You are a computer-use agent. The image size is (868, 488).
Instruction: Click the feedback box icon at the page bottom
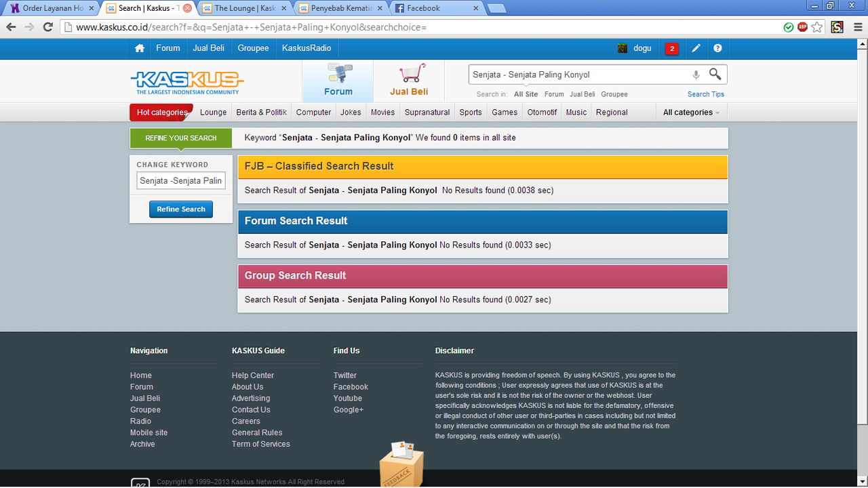click(401, 464)
